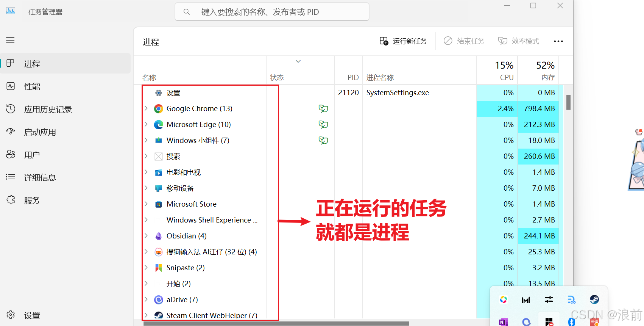Open the 服务 tab

[65, 200]
